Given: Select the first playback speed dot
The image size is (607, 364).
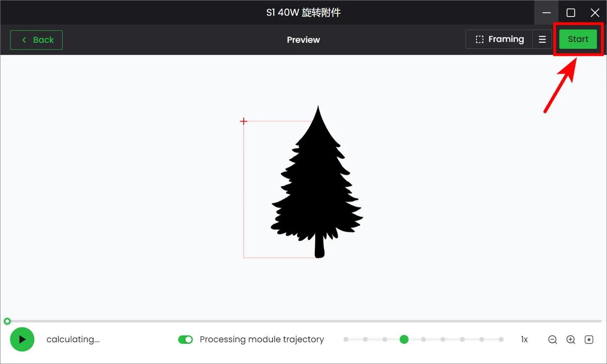Looking at the screenshot, I should pos(346,339).
